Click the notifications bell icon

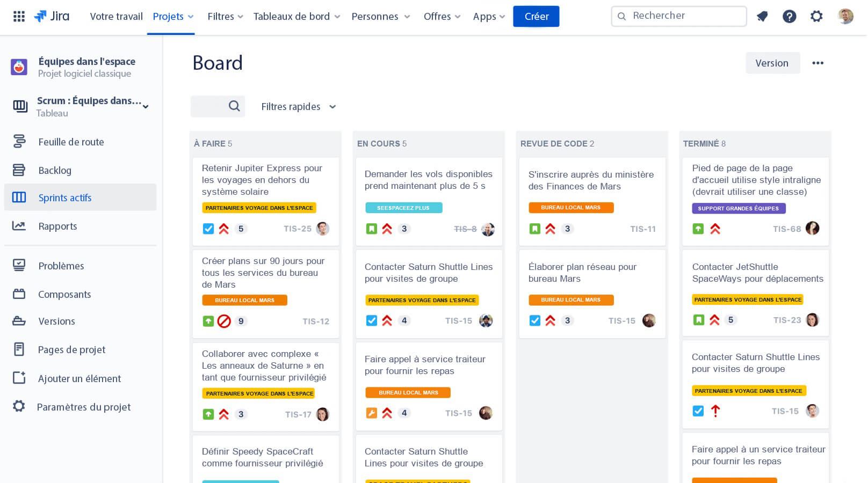762,16
